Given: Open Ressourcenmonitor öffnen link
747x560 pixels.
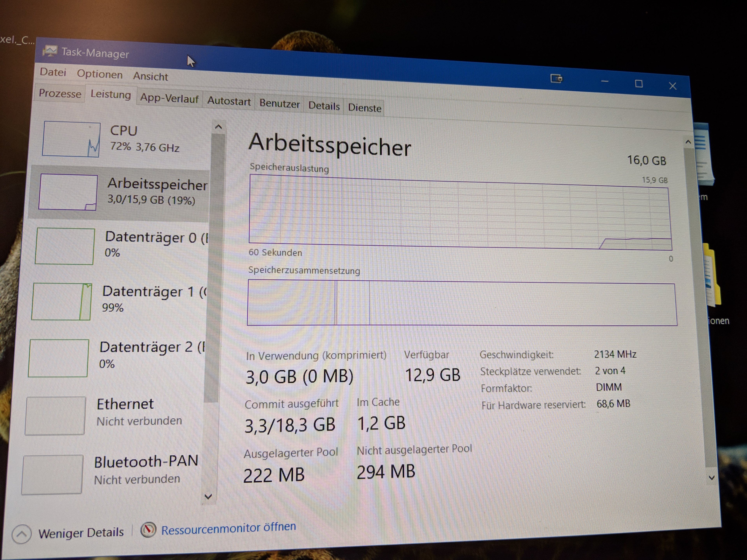Looking at the screenshot, I should pos(228,528).
